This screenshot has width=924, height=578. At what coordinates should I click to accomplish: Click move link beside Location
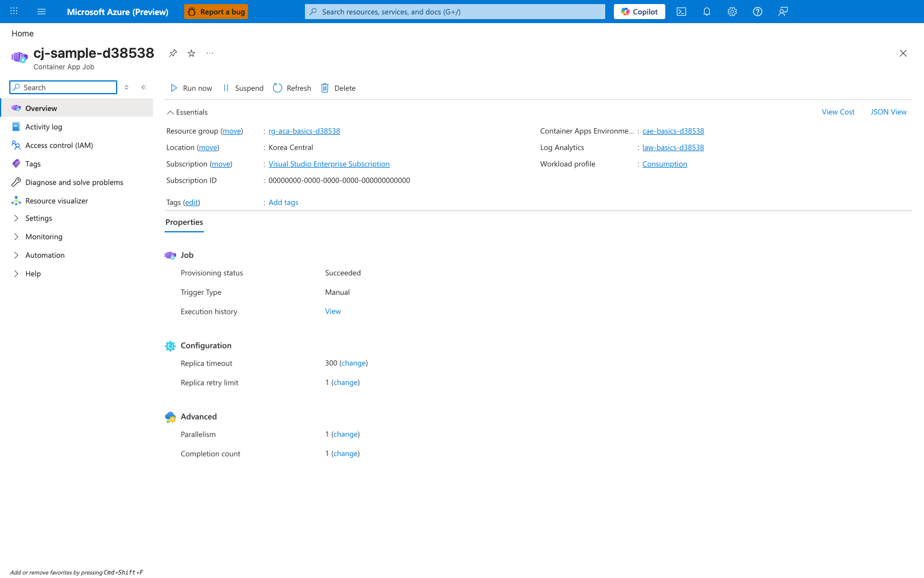(208, 147)
